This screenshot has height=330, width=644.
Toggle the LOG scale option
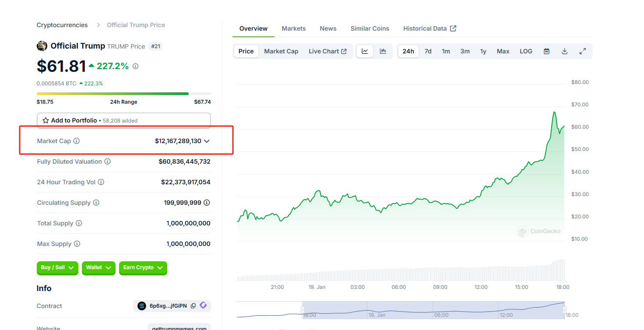[x=526, y=51]
